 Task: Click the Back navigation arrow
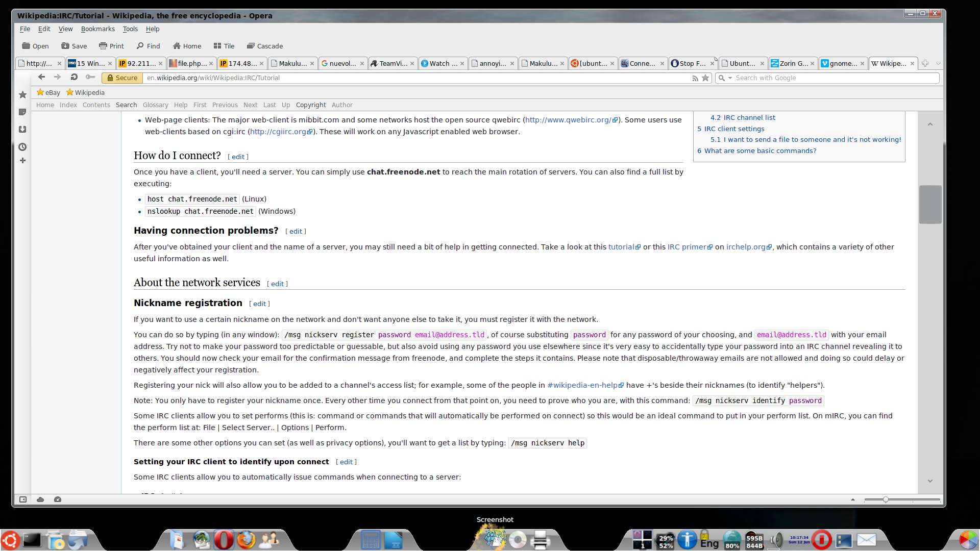tap(42, 78)
